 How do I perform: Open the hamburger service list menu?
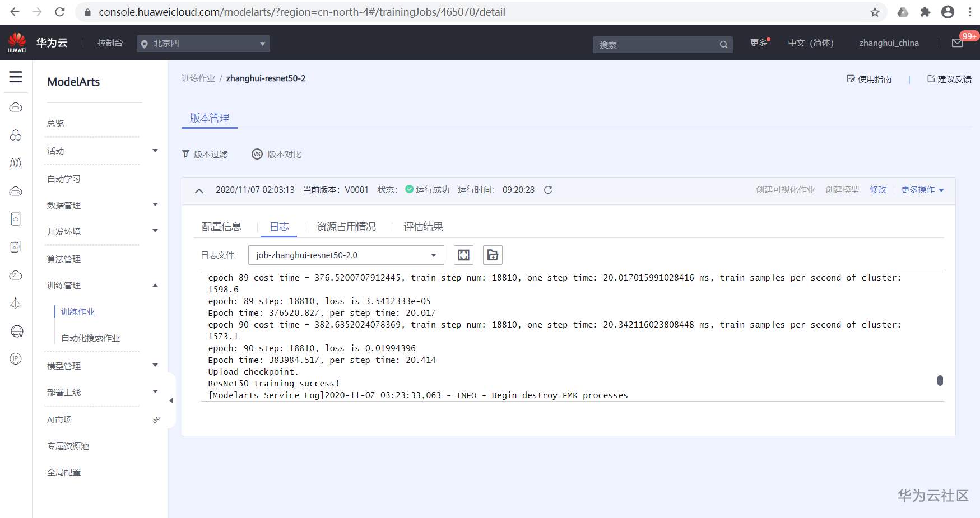16,77
